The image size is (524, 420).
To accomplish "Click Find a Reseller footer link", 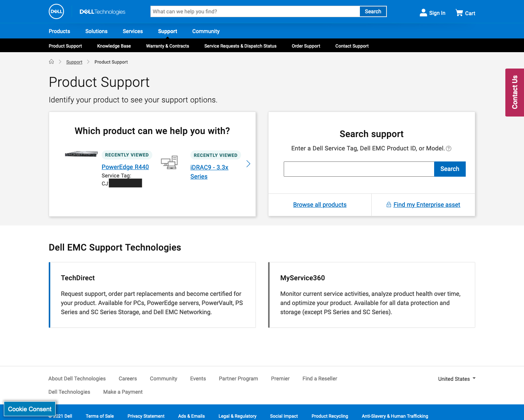I will (320, 378).
